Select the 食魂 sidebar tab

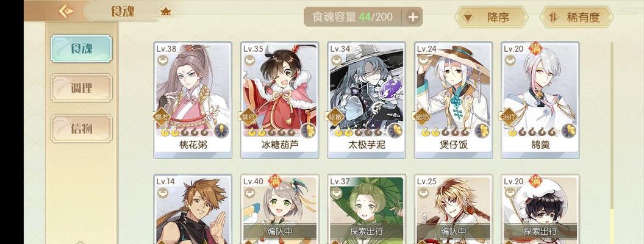[81, 48]
